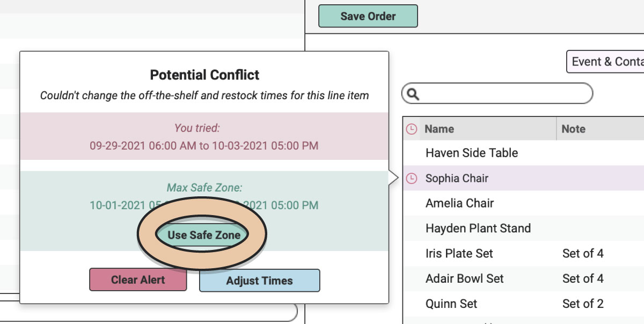Select the Sophia Chair line item

[x=523, y=178]
